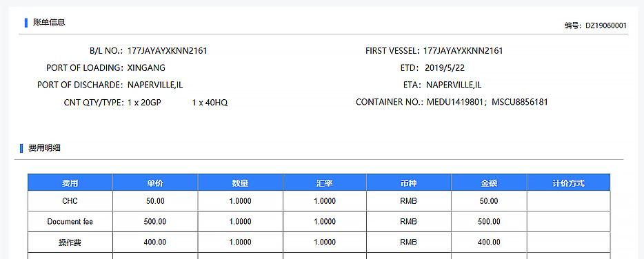644x259 pixels.
Task: Click the B/L NO. value 177JAYAYXKNN2161
Action: point(167,51)
